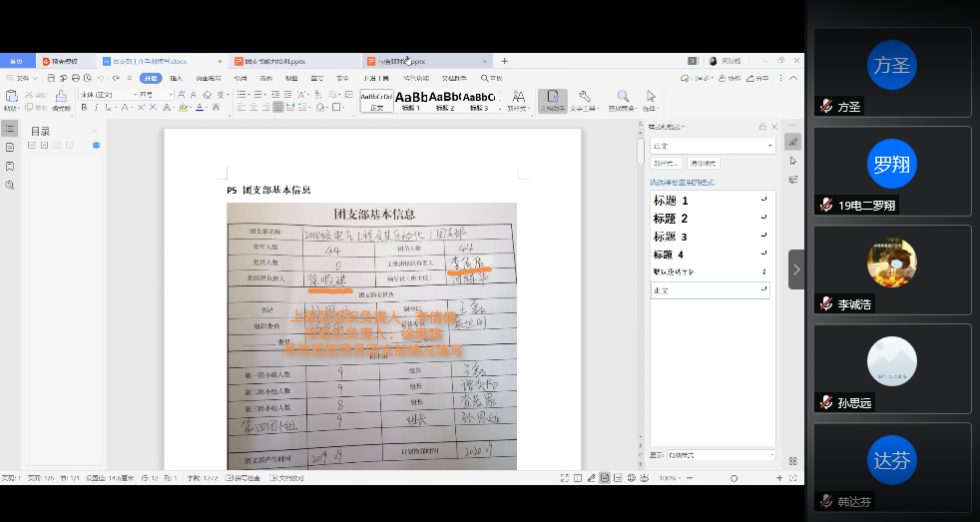Image resolution: width=980 pixels, height=522 pixels.
Task: Apply italic formatting
Action: point(97,107)
